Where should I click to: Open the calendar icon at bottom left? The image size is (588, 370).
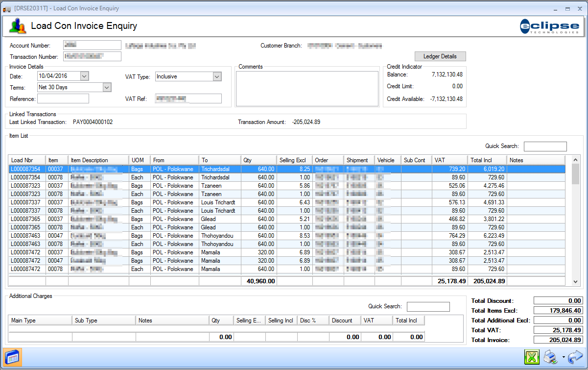click(12, 357)
